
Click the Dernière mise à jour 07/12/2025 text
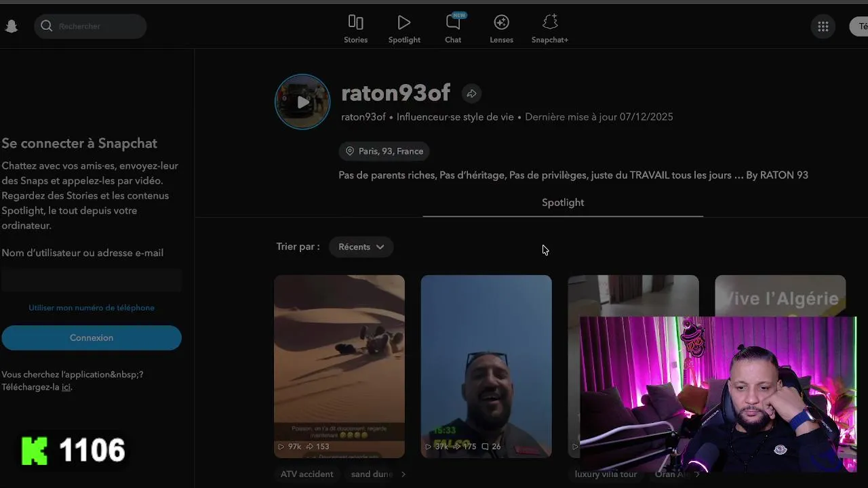coord(599,117)
